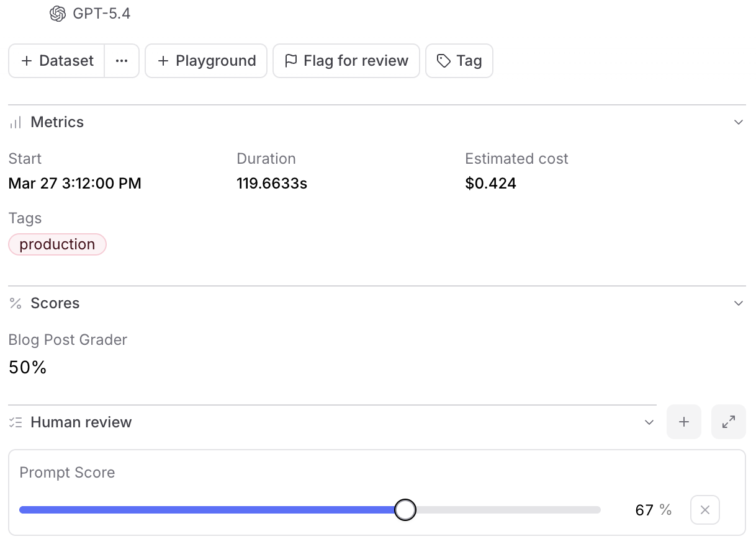
Task: Click the percent icon beside Scores
Action: pyautogui.click(x=15, y=303)
